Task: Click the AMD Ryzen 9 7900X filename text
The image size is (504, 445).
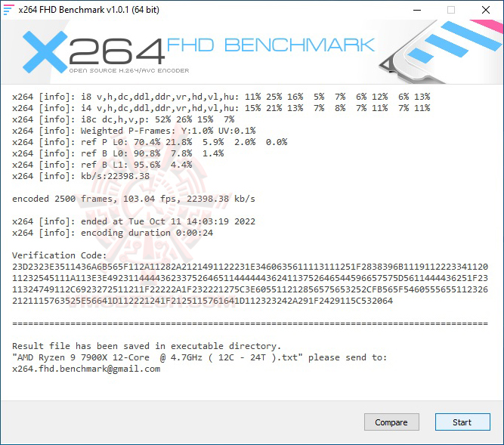Action: click(157, 357)
